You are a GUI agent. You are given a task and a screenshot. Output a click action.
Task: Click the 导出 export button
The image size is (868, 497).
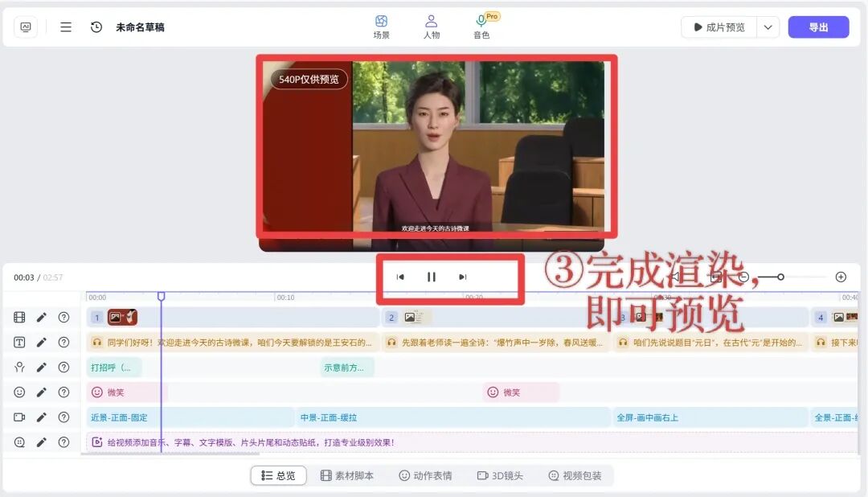coord(818,26)
